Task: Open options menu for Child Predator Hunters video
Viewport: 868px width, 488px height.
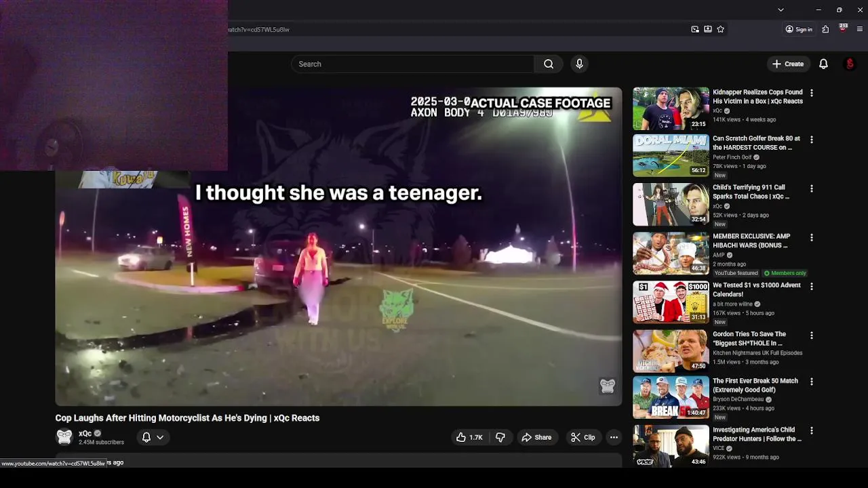Action: (x=812, y=430)
